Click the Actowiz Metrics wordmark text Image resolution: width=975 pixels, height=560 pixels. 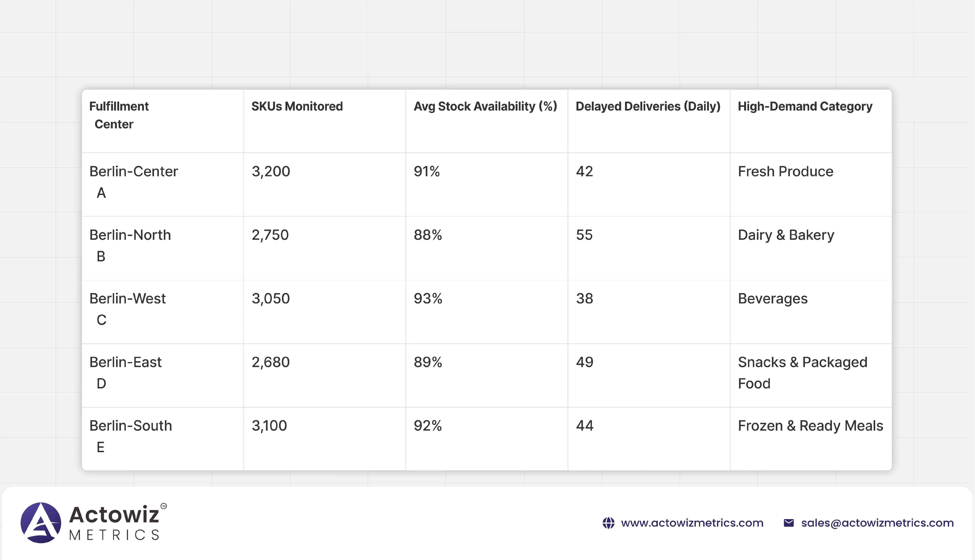click(x=114, y=523)
